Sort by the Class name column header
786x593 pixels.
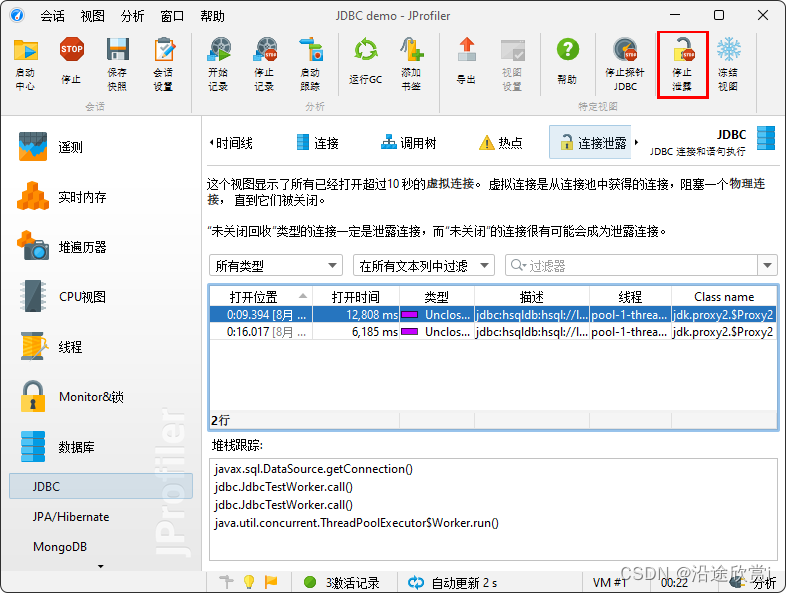(724, 297)
